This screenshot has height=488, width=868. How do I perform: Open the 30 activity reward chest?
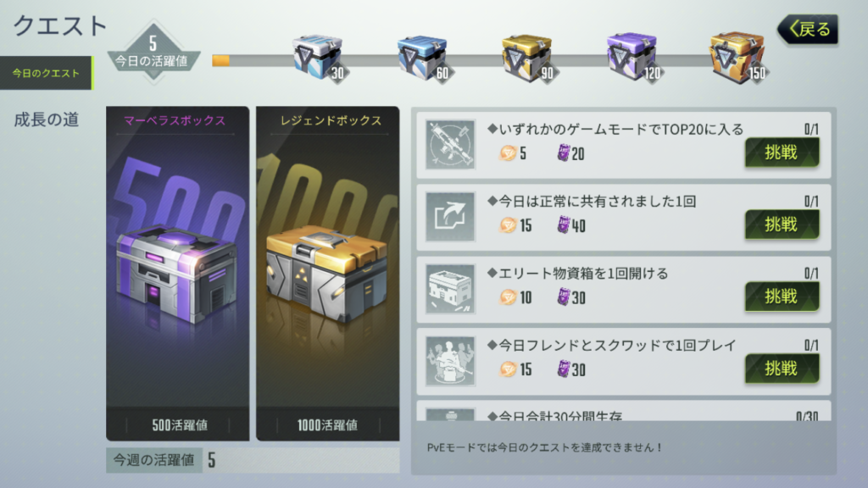(318, 57)
